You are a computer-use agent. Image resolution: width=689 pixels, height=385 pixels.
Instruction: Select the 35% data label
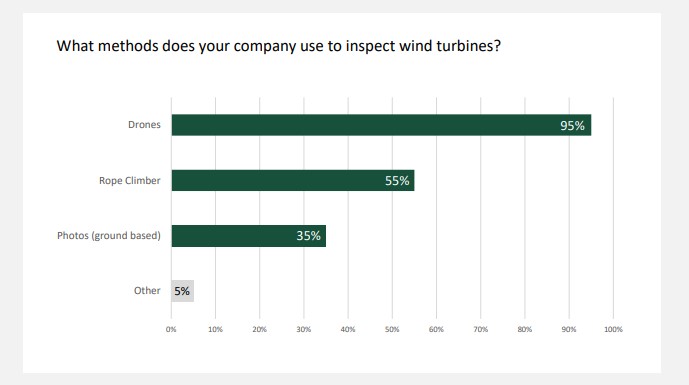[x=308, y=236]
